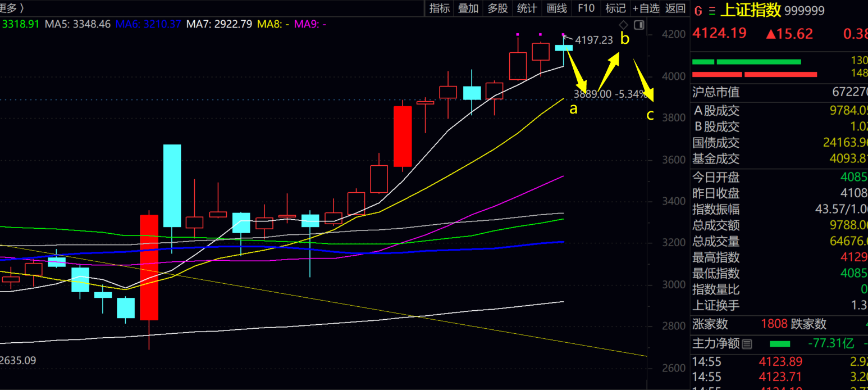Switch to 多股 multi-stock view
Screen dimensions: 868x390
pos(497,8)
